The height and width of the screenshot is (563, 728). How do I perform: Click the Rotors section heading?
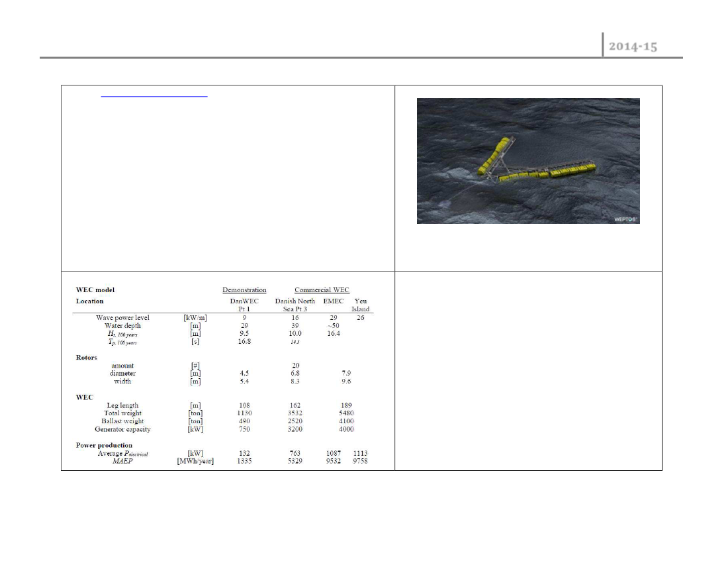click(x=86, y=358)
